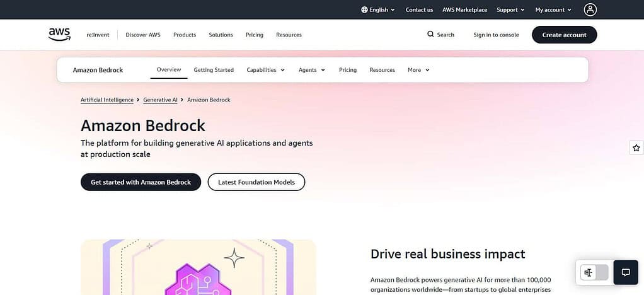Switch to the Getting Started tab
644x295 pixels.
[x=214, y=70]
